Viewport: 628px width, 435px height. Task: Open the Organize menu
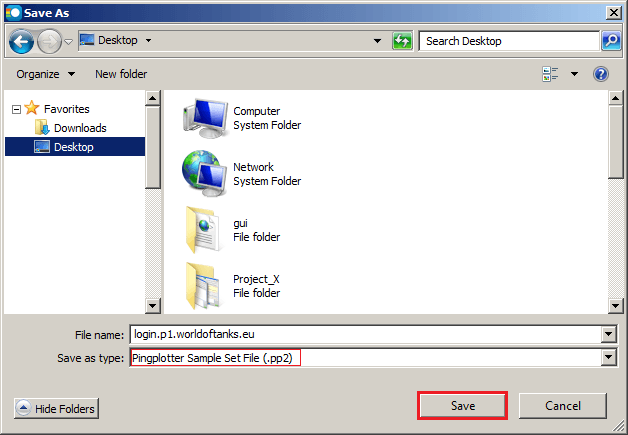(45, 74)
